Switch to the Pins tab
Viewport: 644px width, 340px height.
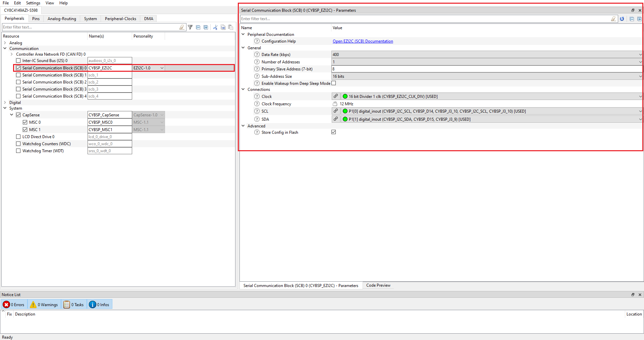point(36,19)
